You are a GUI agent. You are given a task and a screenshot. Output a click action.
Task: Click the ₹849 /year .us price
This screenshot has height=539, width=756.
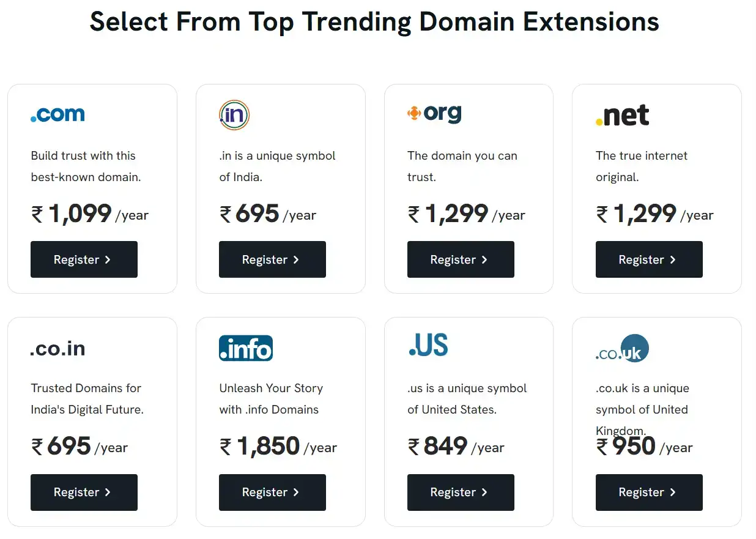(x=456, y=447)
